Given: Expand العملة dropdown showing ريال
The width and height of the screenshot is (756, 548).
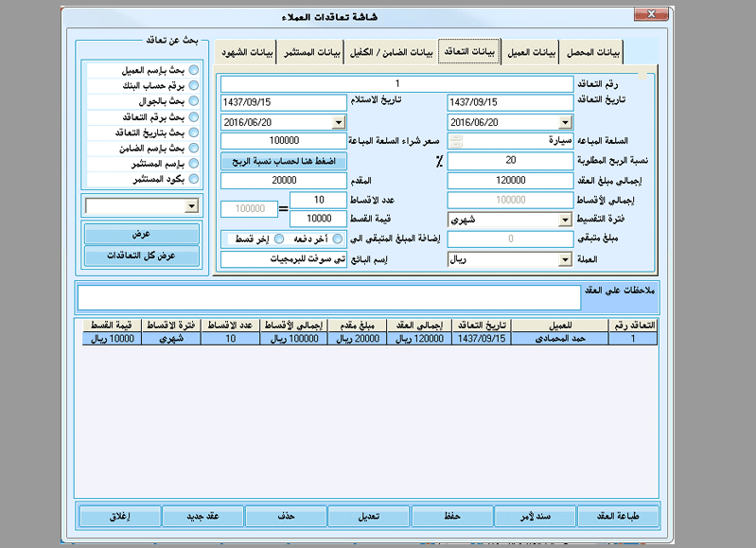Looking at the screenshot, I should (565, 260).
